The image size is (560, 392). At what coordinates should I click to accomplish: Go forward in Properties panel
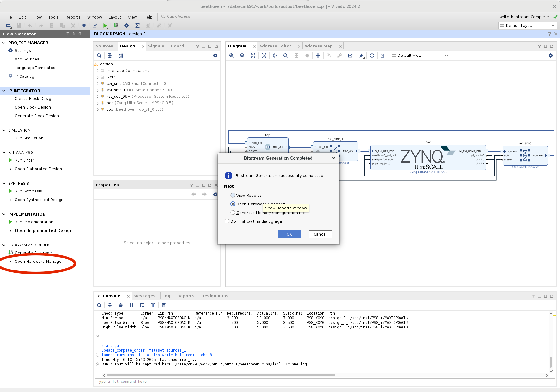click(x=204, y=194)
